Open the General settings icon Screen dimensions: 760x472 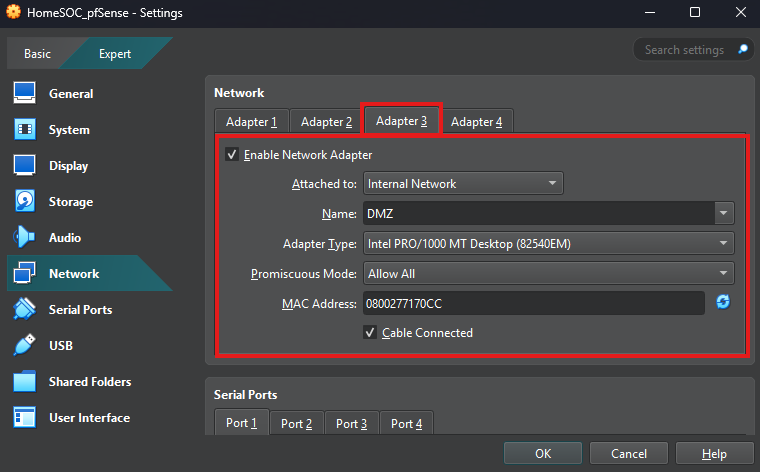(x=25, y=94)
